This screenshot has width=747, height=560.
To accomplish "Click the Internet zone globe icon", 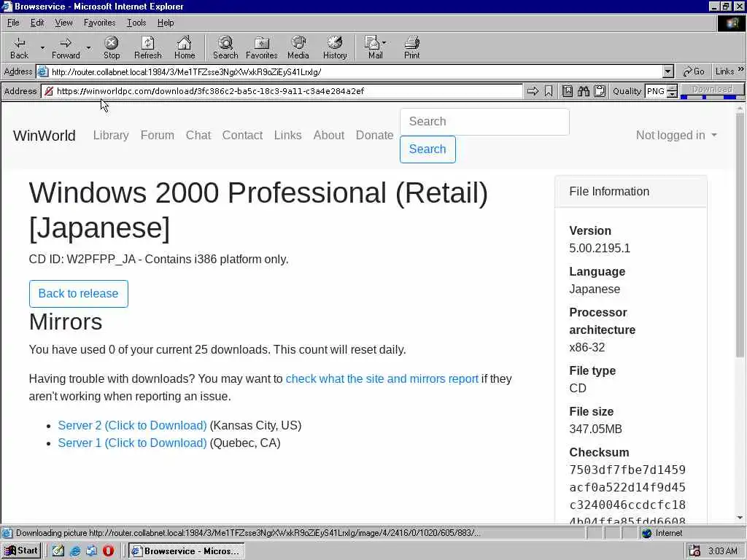I will (x=646, y=533).
